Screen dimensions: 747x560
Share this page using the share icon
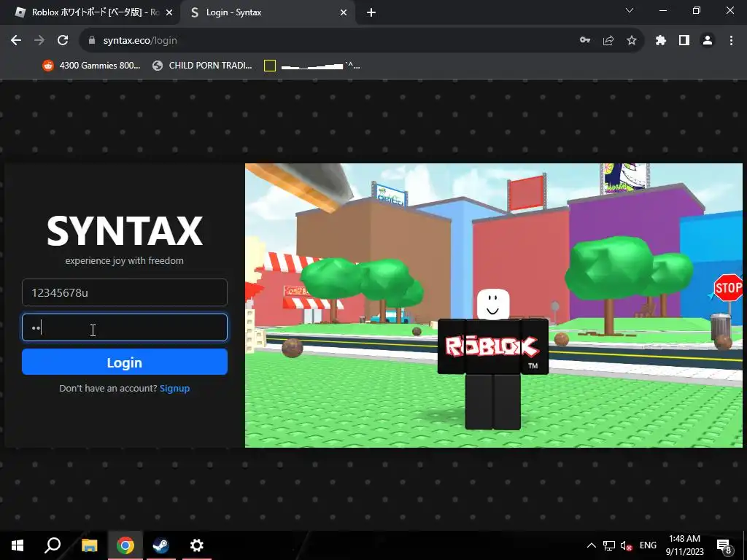[x=608, y=41]
